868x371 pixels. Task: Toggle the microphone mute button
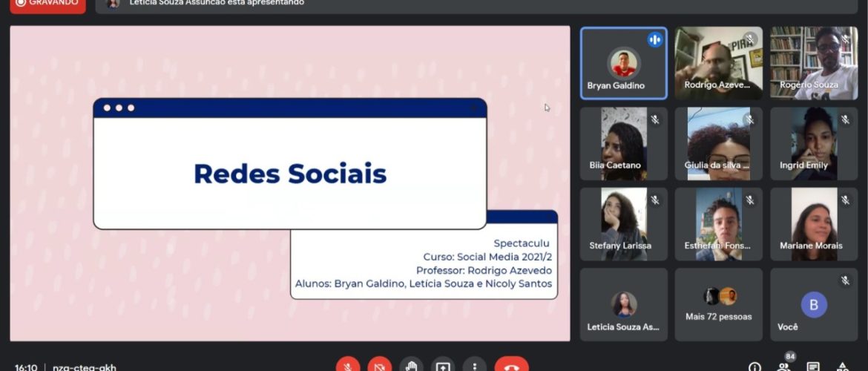pos(347,366)
